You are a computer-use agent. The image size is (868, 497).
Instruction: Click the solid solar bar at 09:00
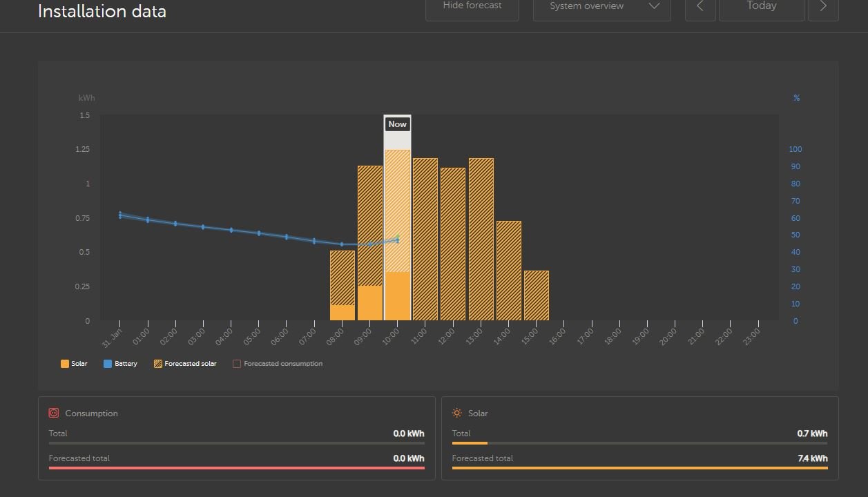pos(370,303)
